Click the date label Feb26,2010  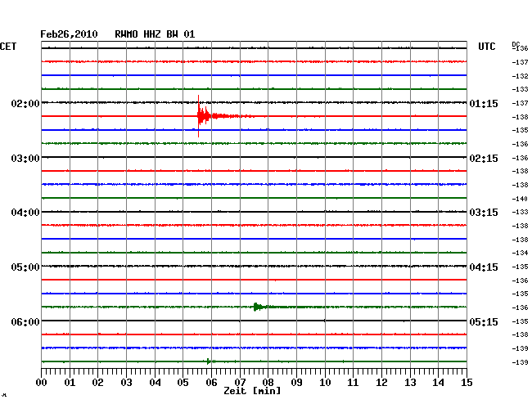point(69,34)
